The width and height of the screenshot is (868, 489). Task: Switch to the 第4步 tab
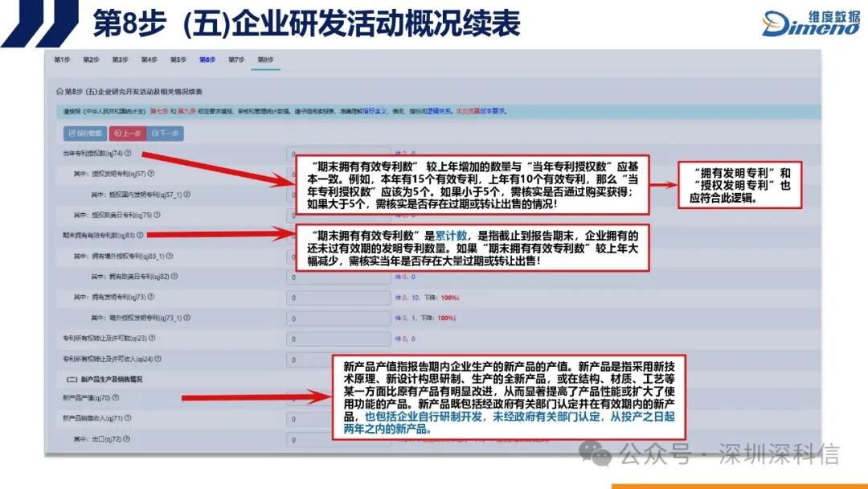pyautogui.click(x=149, y=60)
